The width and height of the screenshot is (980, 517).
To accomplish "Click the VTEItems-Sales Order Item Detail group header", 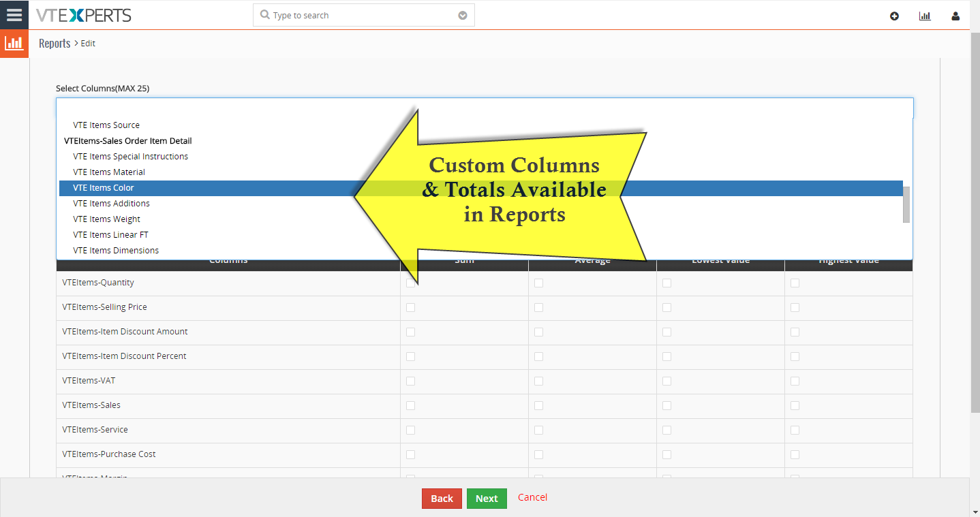I will pos(128,141).
